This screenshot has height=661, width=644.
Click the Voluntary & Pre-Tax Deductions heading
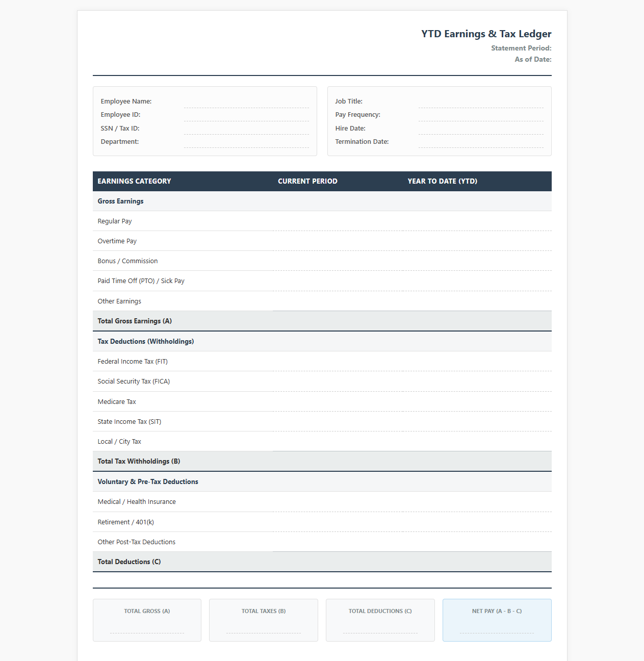pos(148,481)
